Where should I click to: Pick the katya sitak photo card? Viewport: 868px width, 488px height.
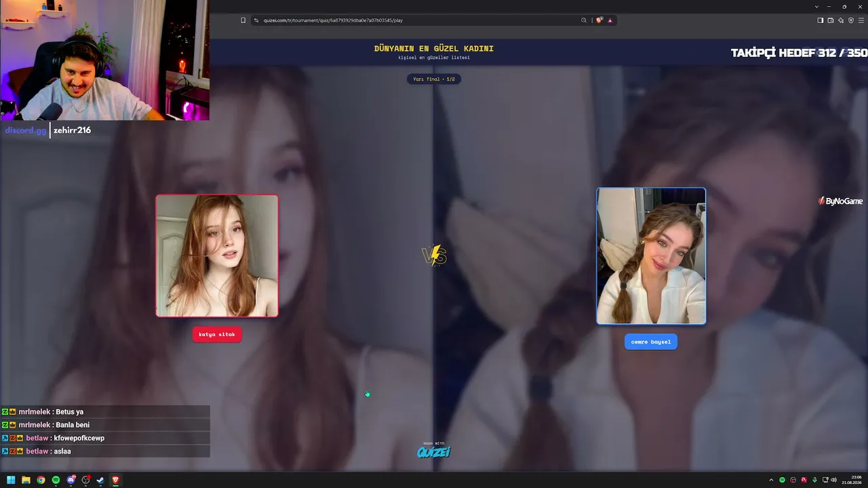click(217, 256)
